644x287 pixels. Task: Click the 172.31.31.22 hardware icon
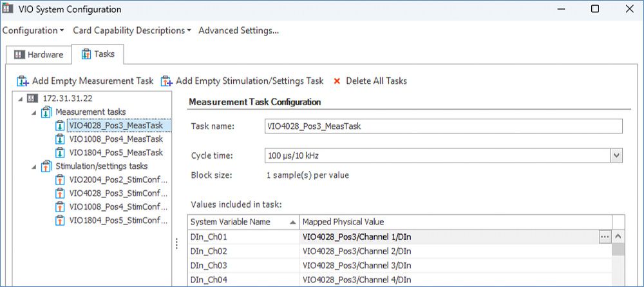pyautogui.click(x=32, y=98)
